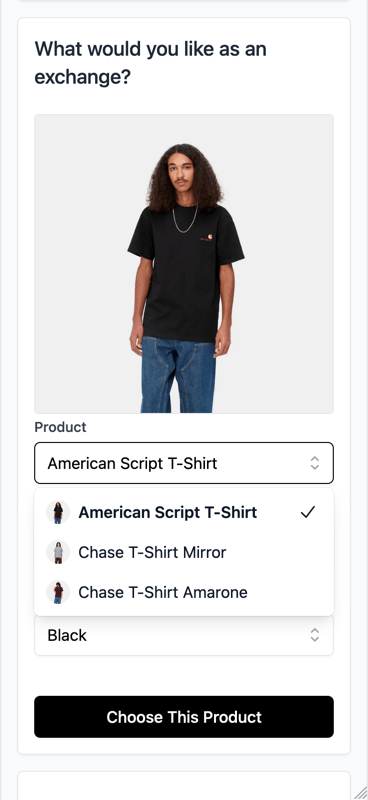Image resolution: width=368 pixels, height=800 pixels.
Task: Click the Product combobox up-down chevron icon
Action: pos(315,463)
